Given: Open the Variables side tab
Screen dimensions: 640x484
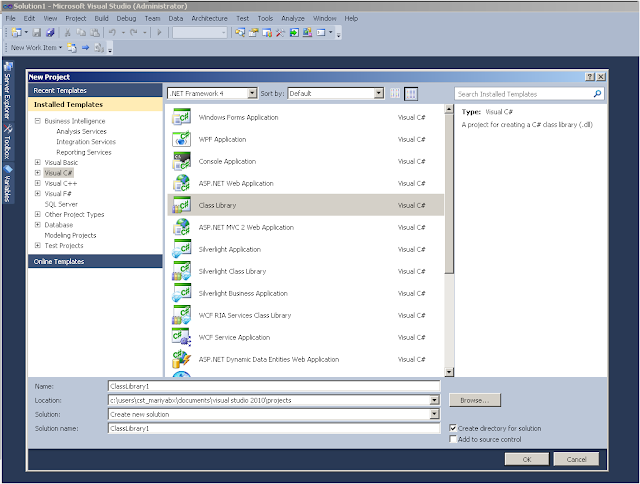Looking at the screenshot, I should pyautogui.click(x=8, y=183).
